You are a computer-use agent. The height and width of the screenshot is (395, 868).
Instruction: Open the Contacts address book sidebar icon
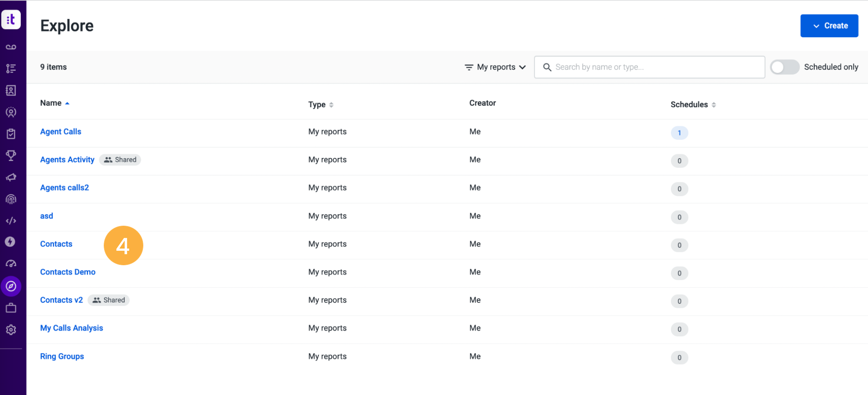11,90
